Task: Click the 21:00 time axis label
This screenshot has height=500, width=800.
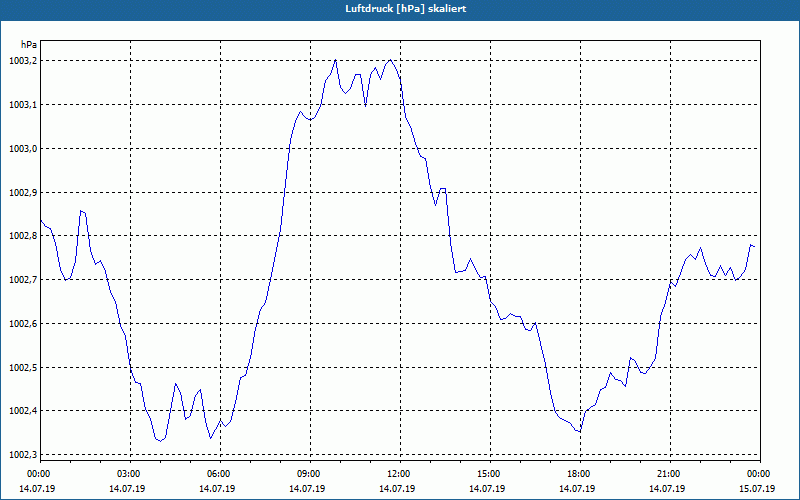Action: (x=669, y=474)
